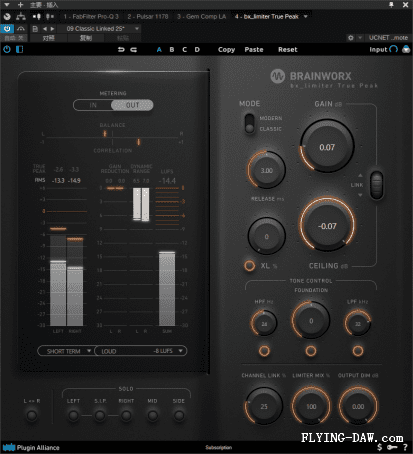Switch to 2 - Pulsar 1178 tab
The width and height of the screenshot is (413, 454).
[x=148, y=16]
